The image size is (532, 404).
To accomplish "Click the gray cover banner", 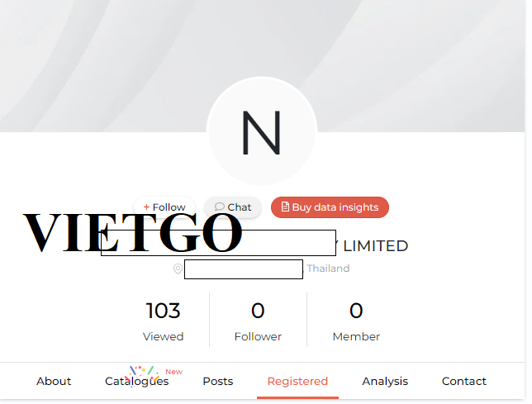I will (x=99, y=58).
